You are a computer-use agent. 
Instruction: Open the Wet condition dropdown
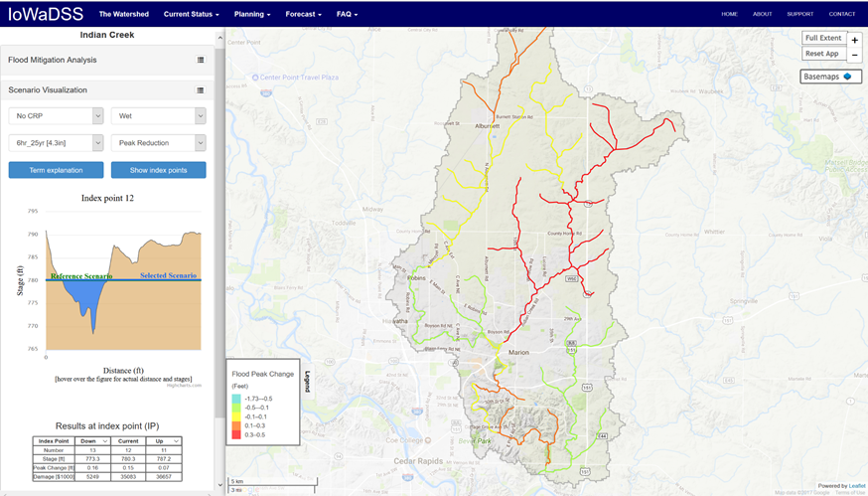(x=158, y=116)
